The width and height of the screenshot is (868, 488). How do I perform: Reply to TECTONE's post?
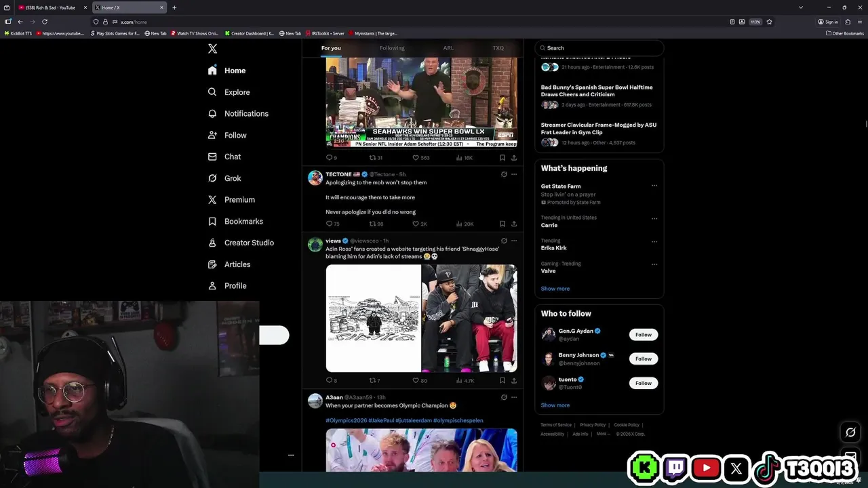(x=332, y=224)
